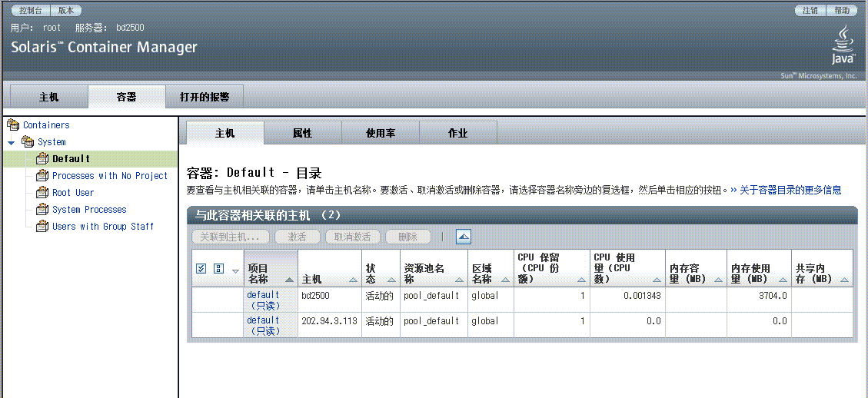This screenshot has height=398, width=868.
Task: Click the 取消激活 button
Action: pos(353,237)
